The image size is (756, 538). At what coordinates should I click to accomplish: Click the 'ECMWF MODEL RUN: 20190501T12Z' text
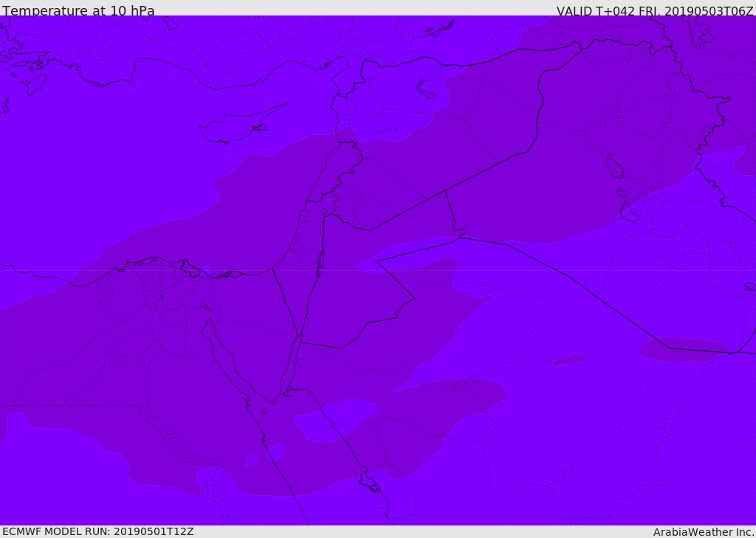[98, 531]
